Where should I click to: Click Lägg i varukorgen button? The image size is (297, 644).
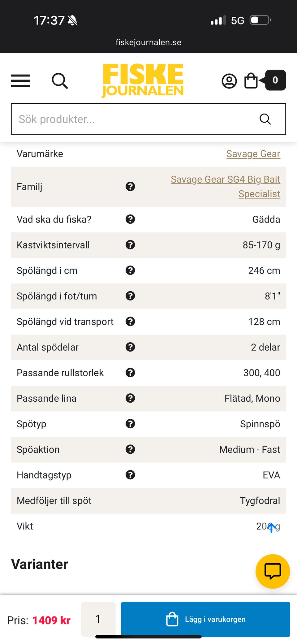(x=205, y=619)
